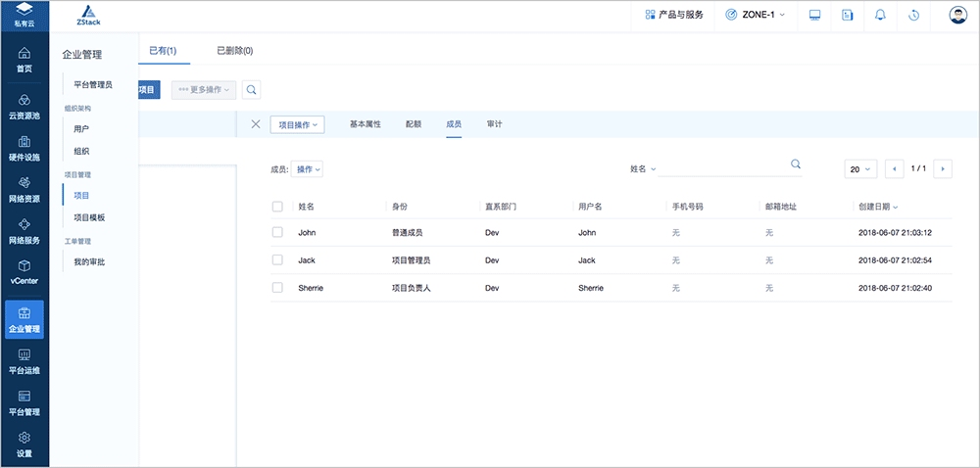Switch to the 审计 tab
The width and height of the screenshot is (980, 468).
[x=495, y=124]
